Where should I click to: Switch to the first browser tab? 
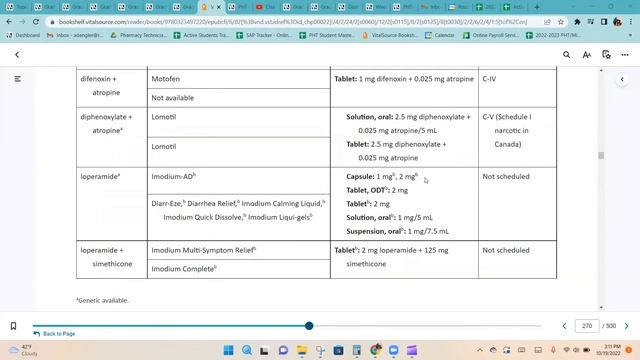click(16, 7)
